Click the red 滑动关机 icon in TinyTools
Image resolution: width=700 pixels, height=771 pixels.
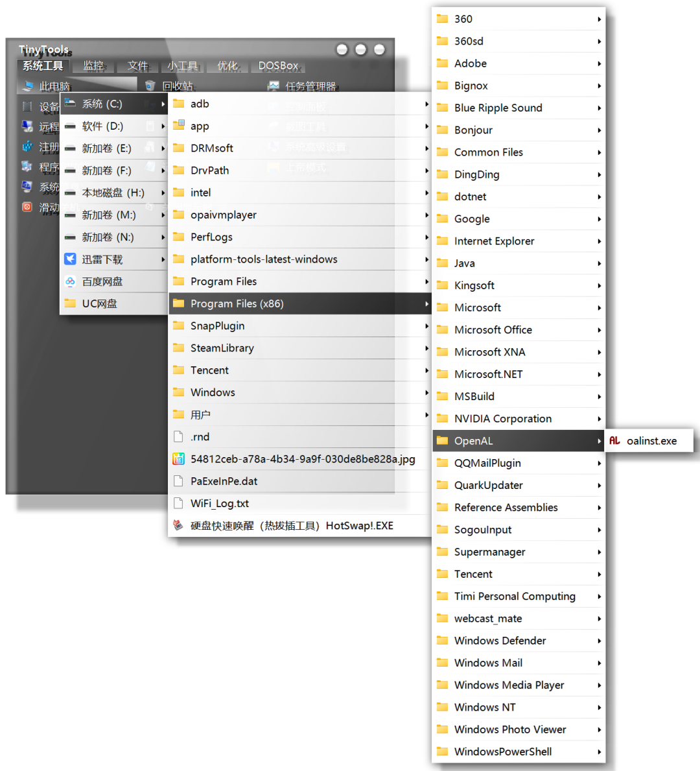click(27, 207)
